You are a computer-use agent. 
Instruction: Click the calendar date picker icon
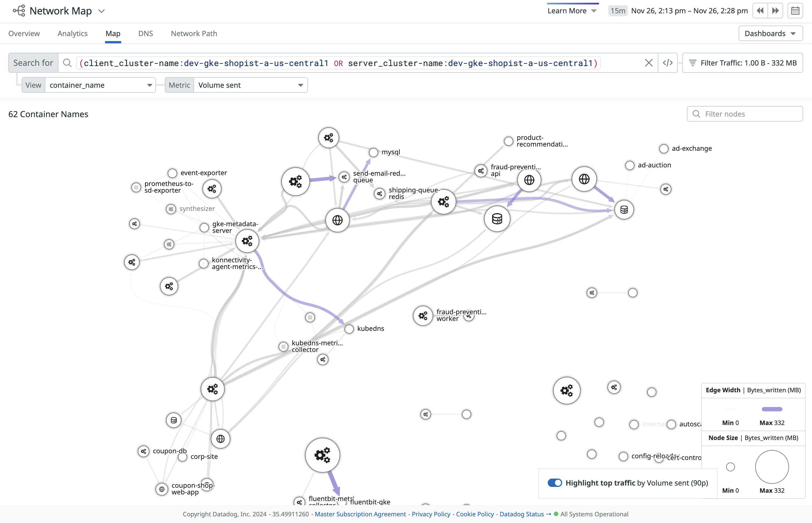795,11
